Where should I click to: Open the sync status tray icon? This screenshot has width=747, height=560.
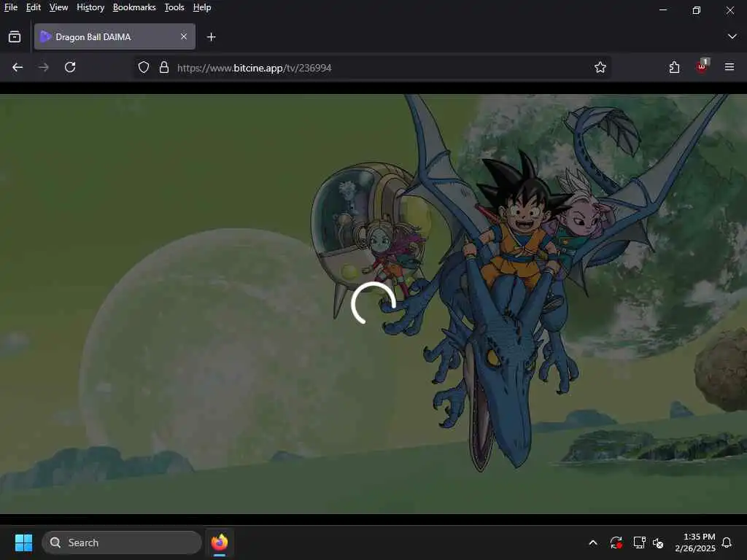click(616, 542)
